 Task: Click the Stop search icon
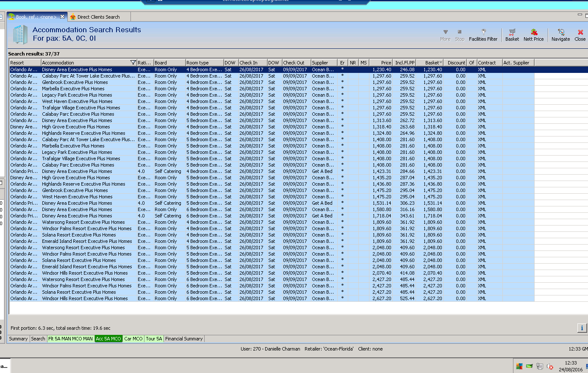coord(460,32)
